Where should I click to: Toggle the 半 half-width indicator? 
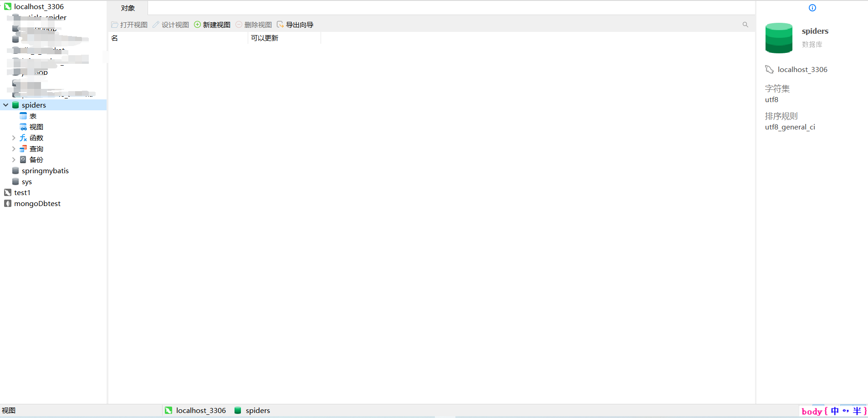(857, 411)
